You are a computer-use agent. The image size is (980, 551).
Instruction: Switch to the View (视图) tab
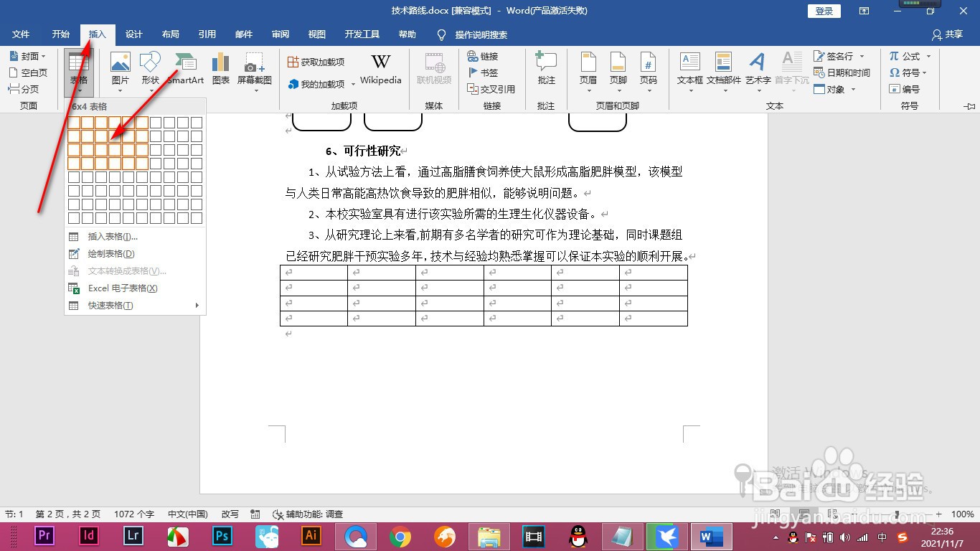tap(316, 34)
